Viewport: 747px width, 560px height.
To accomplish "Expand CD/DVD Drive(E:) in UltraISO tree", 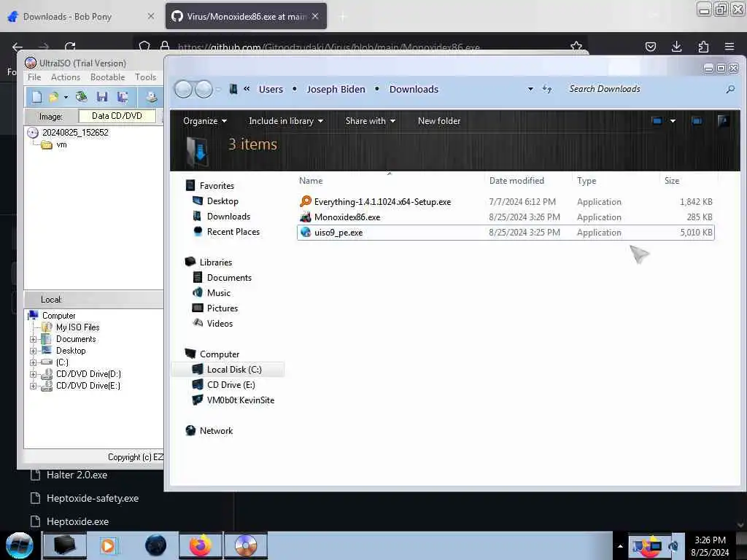I will click(x=34, y=386).
